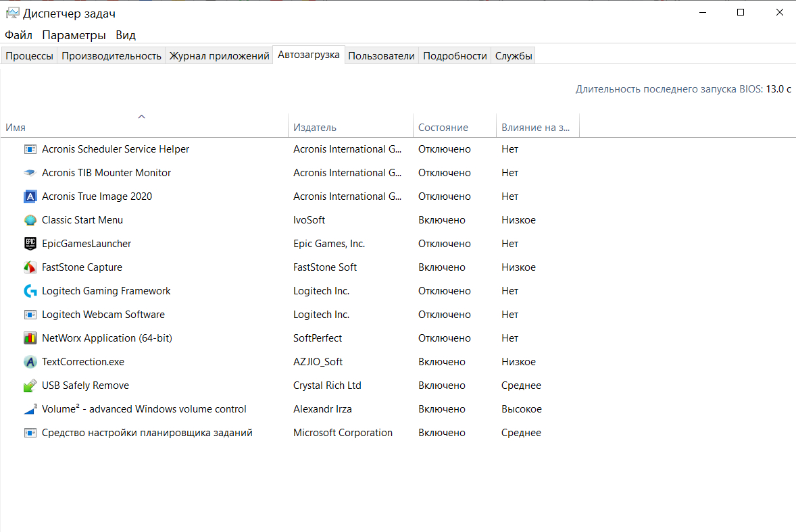Click the TextCorrection.exe icon

(x=30, y=362)
